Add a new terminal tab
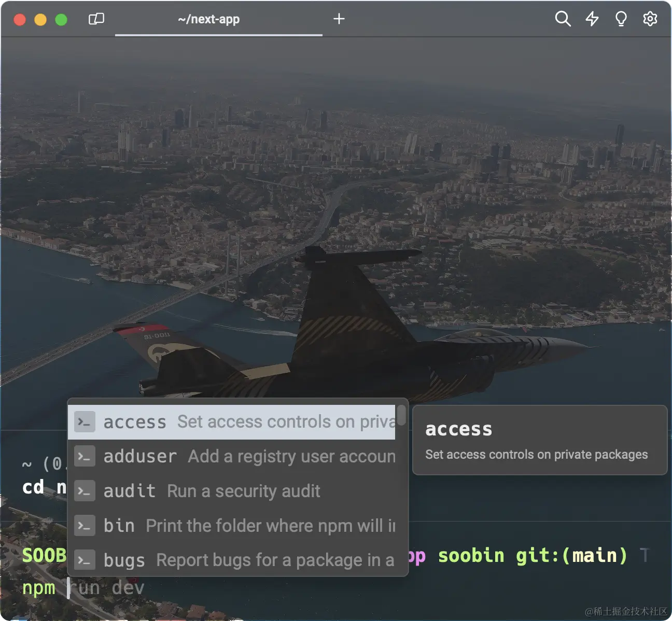Image resolution: width=672 pixels, height=621 pixels. pos(339,19)
